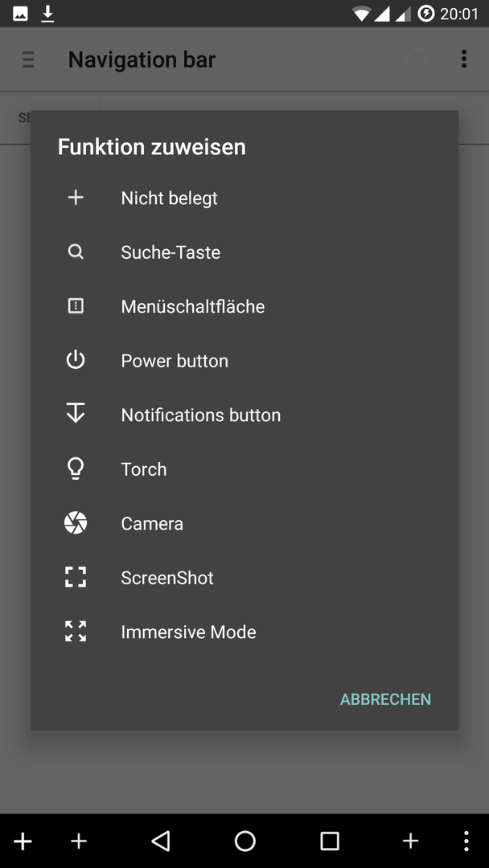The image size is (489, 868).
Task: Tap the Immersive Mode expand icon
Action: click(76, 631)
